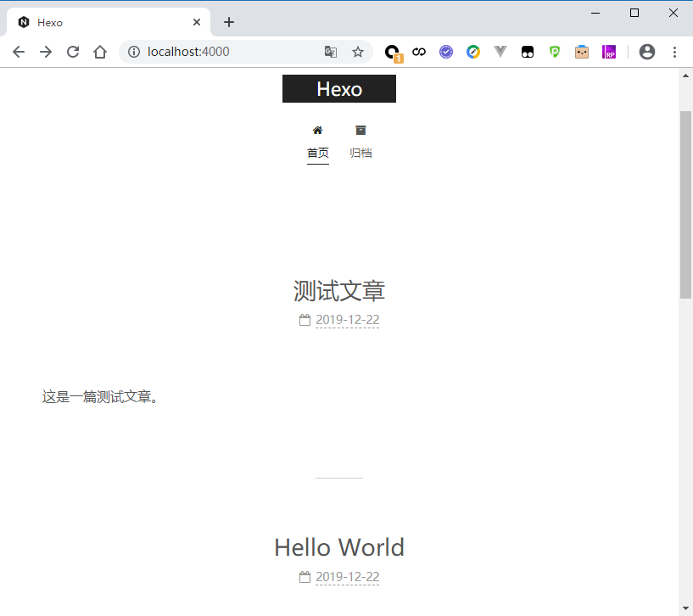Image resolution: width=693 pixels, height=616 pixels.
Task: Open a new browser tab
Action: click(x=229, y=22)
